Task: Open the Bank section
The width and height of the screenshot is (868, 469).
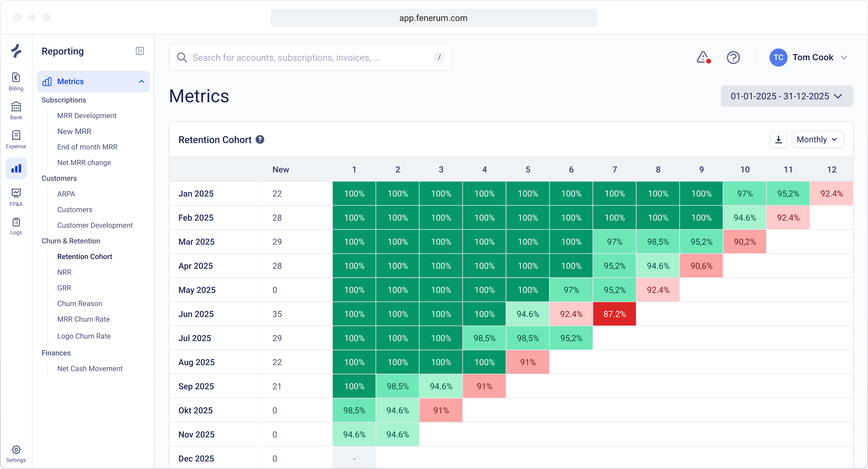Action: click(x=16, y=110)
